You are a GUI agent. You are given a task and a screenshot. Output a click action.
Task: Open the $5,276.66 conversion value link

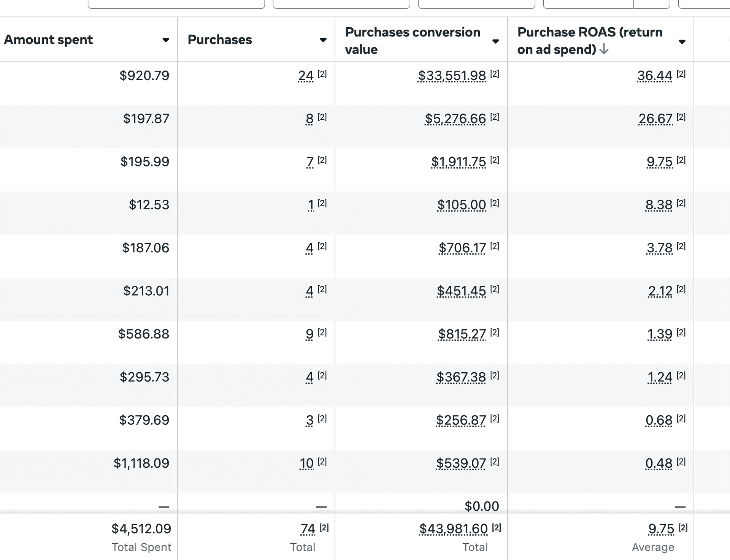pos(455,119)
